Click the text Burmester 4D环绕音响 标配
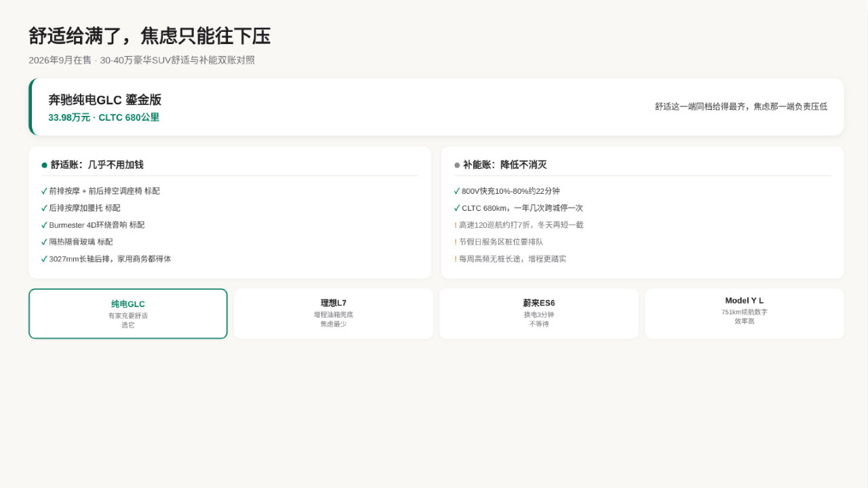 [97, 225]
